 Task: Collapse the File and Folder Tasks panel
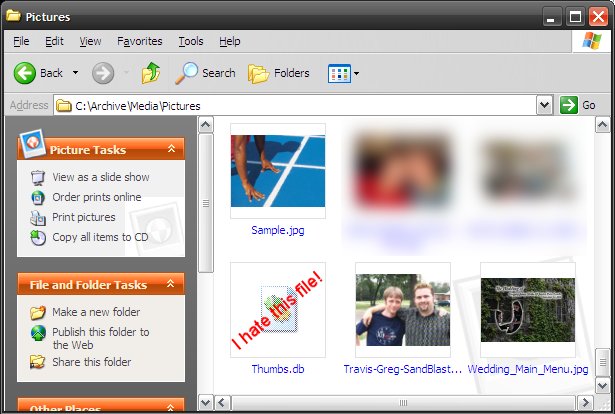click(171, 284)
